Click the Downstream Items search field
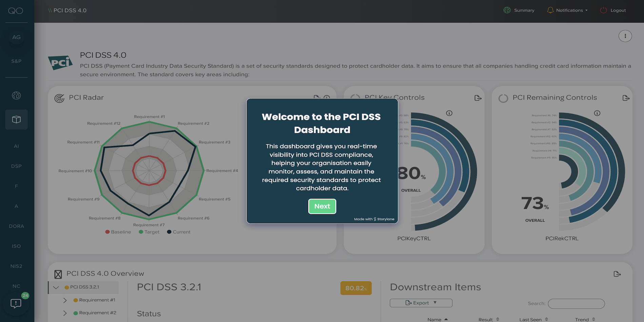 click(x=576, y=303)
